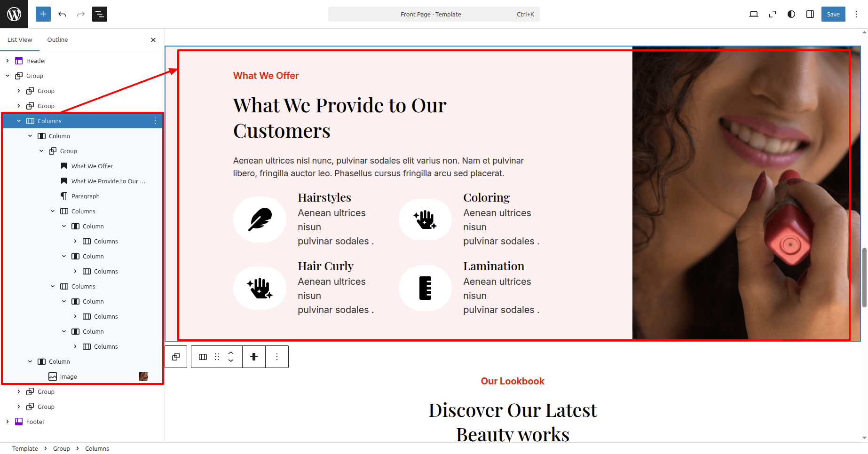
Task: Move the Columns block up
Action: pyautogui.click(x=231, y=352)
